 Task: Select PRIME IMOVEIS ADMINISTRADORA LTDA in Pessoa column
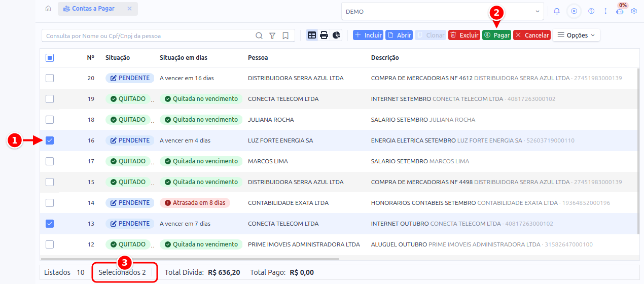pyautogui.click(x=304, y=244)
